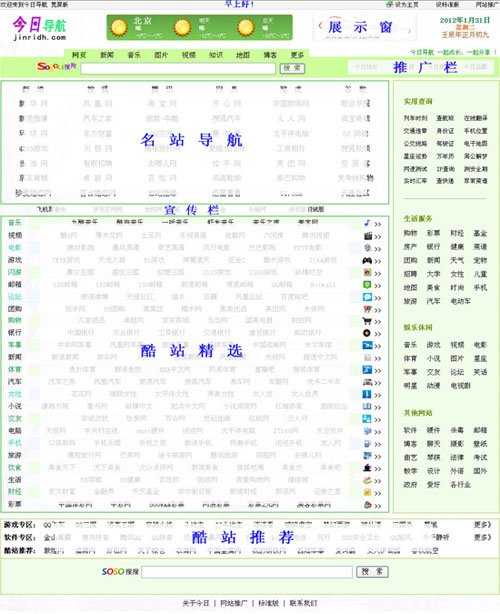Click the 搜索 button beside SOSO field
The width and height of the screenshot is (500, 614).
(x=372, y=572)
